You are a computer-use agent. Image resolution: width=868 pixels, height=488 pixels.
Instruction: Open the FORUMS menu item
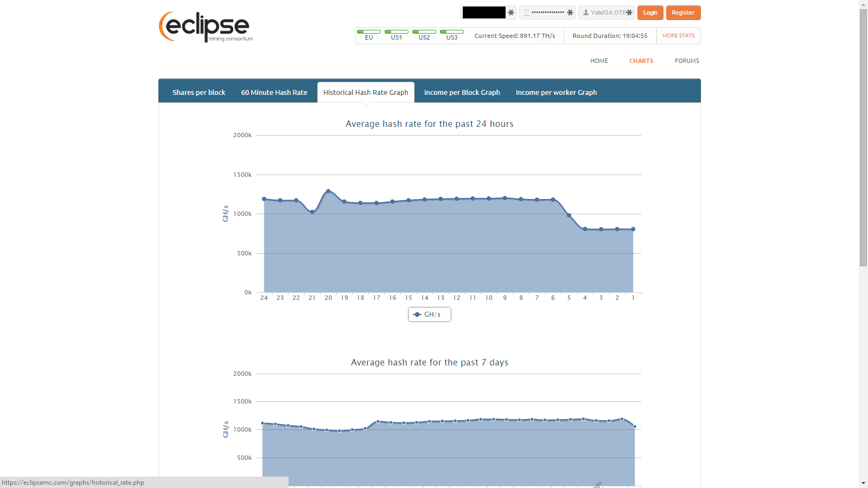(x=687, y=61)
